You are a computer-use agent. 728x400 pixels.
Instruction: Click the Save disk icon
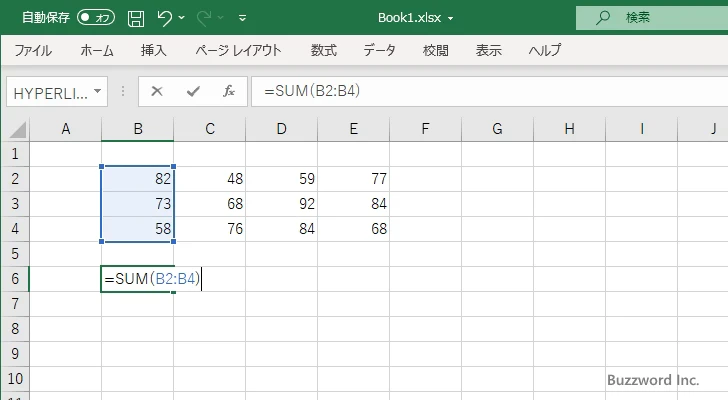coord(136,18)
